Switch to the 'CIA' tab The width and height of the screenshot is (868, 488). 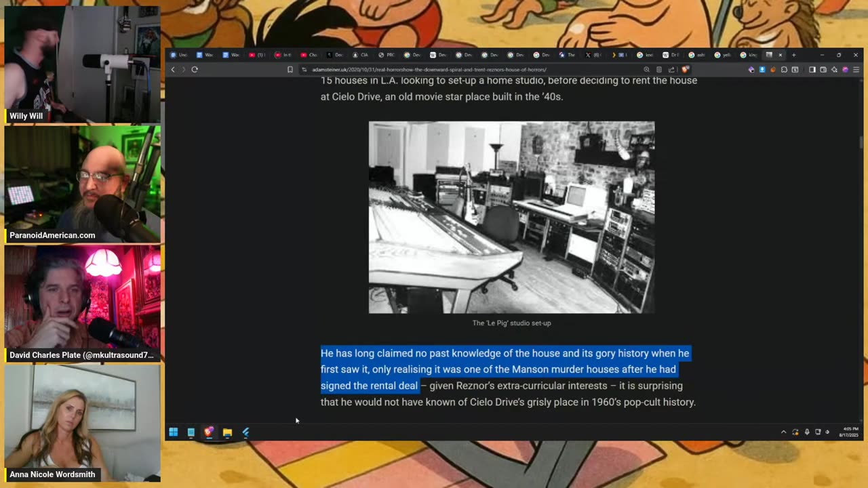point(360,55)
